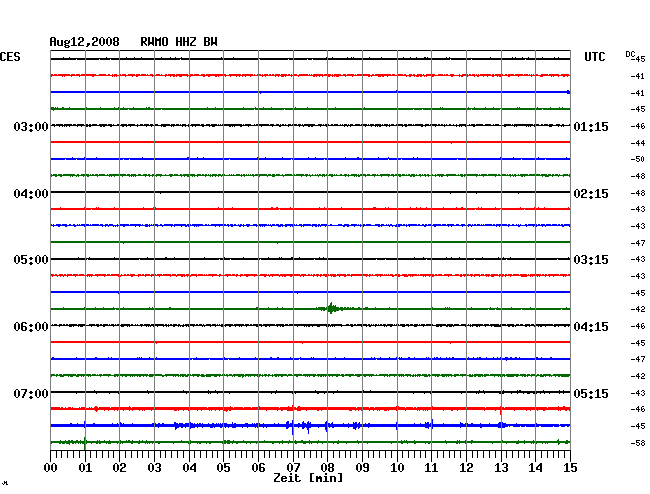Screen dimensions: 650x494
Task: Click the -44 DC offset value
Action: tap(638, 143)
